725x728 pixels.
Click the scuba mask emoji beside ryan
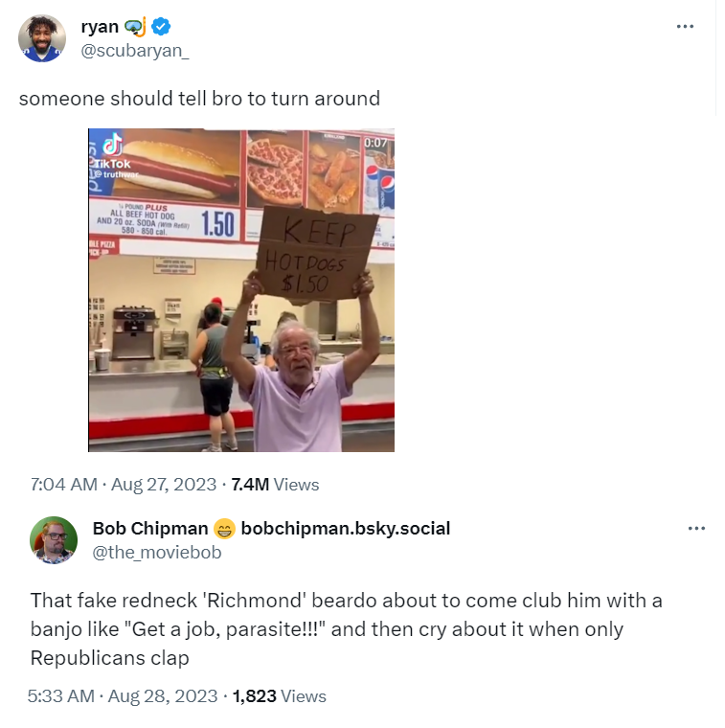pyautogui.click(x=140, y=27)
